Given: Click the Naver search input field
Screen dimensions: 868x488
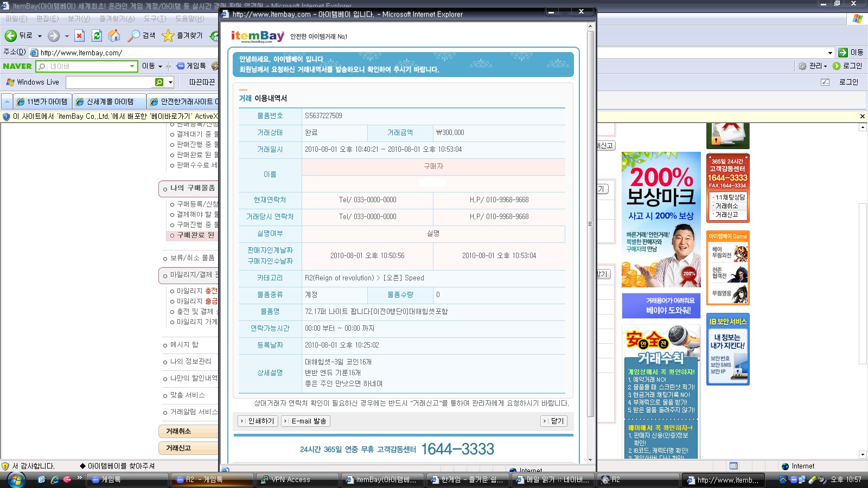Looking at the screenshot, I should [87, 66].
